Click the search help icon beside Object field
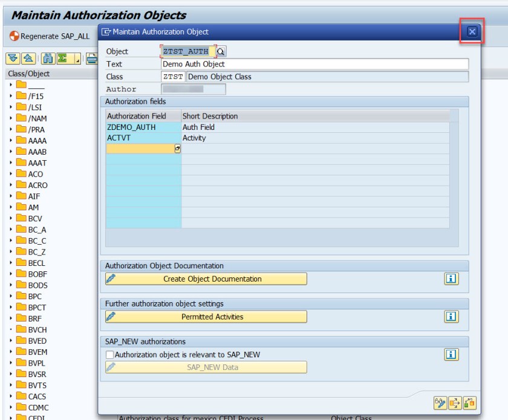The width and height of the screenshot is (508, 420). (x=221, y=51)
